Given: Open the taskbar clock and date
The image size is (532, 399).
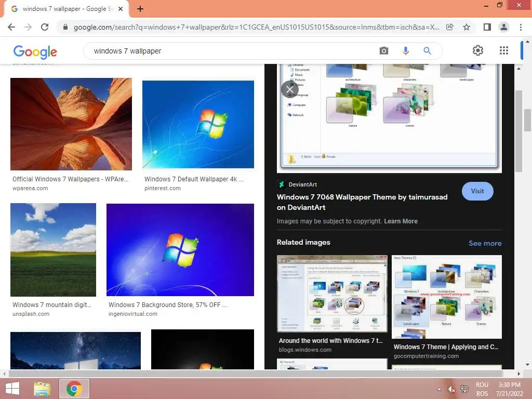Looking at the screenshot, I should point(509,389).
